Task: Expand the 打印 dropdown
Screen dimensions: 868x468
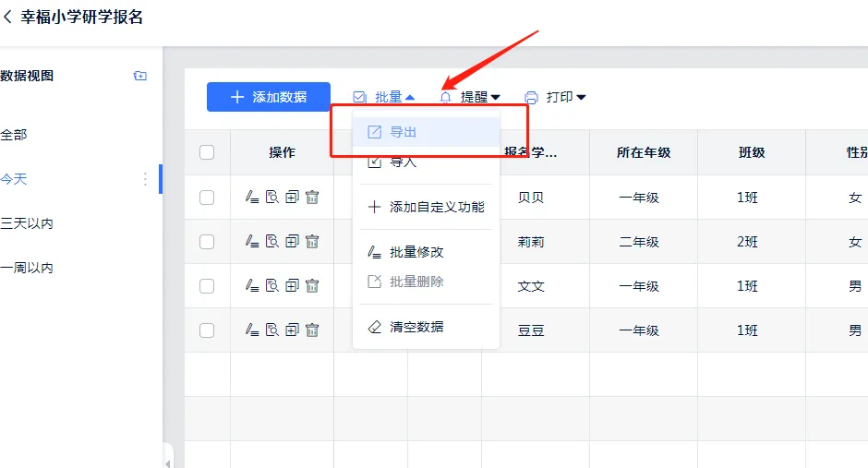Action: pos(556,97)
